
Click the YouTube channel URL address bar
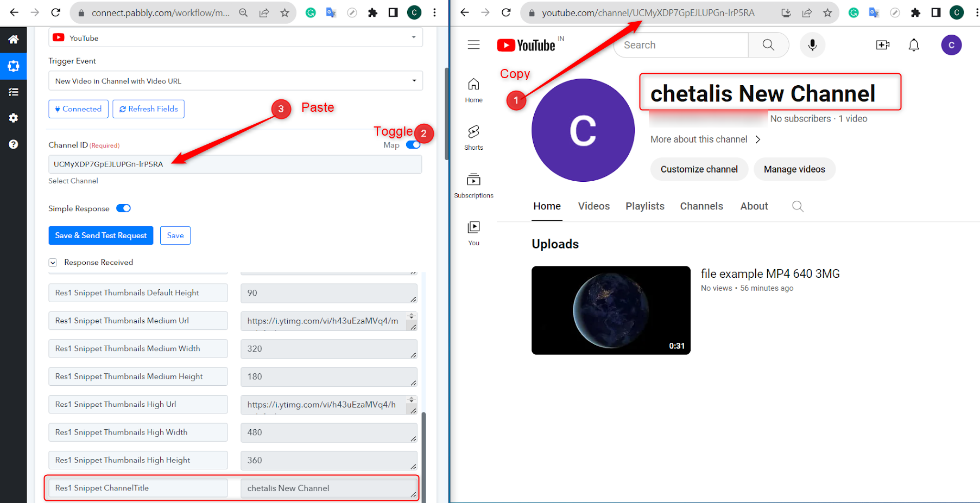coord(648,12)
